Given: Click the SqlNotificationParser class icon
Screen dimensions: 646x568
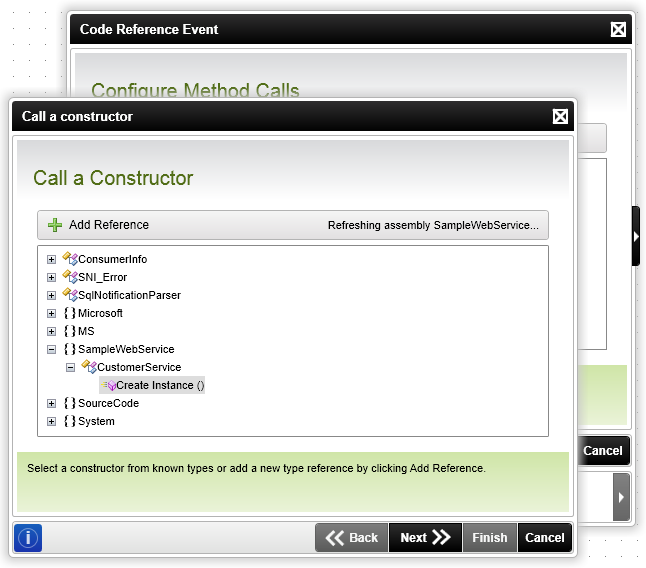Looking at the screenshot, I should (x=70, y=295).
